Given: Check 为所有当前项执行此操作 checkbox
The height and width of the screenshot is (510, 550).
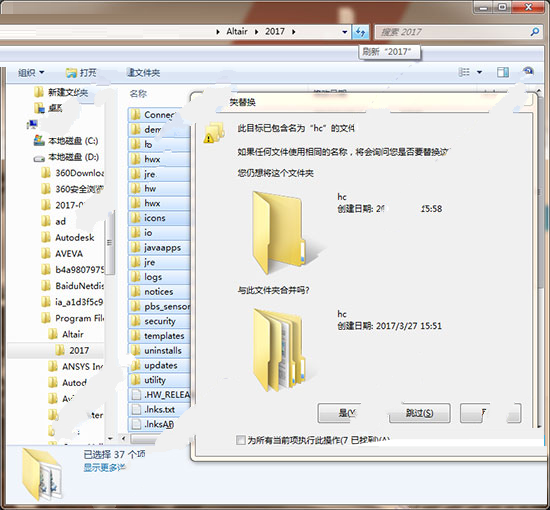Looking at the screenshot, I should click(241, 440).
